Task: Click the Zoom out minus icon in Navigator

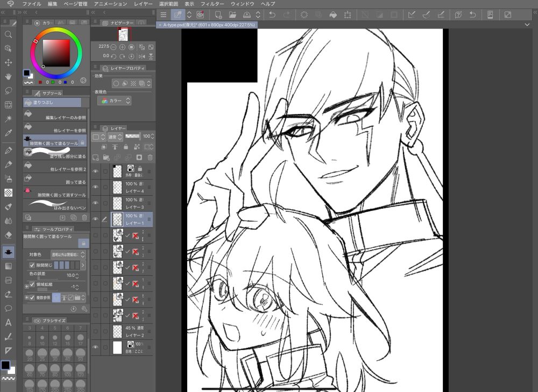Action: 113,47
